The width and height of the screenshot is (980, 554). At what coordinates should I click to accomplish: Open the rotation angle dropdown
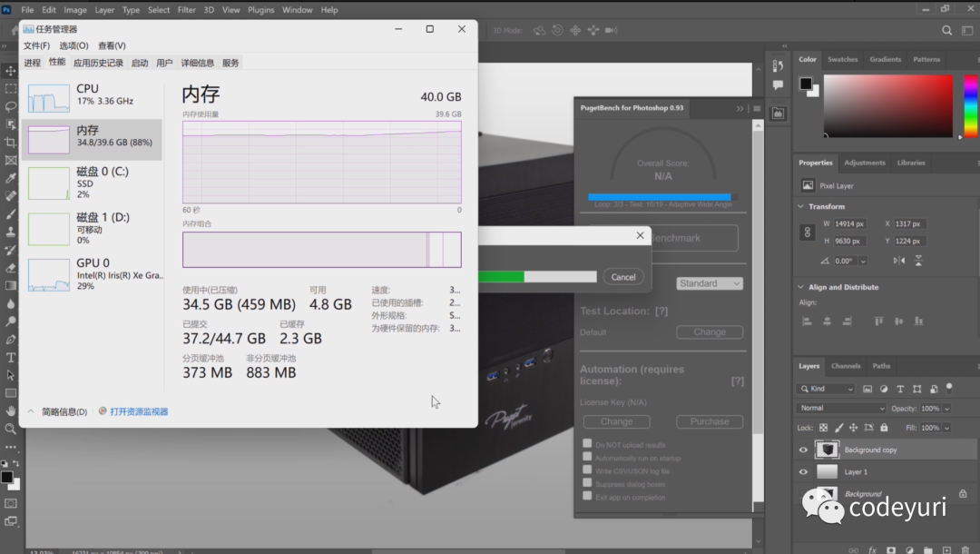pos(863,262)
